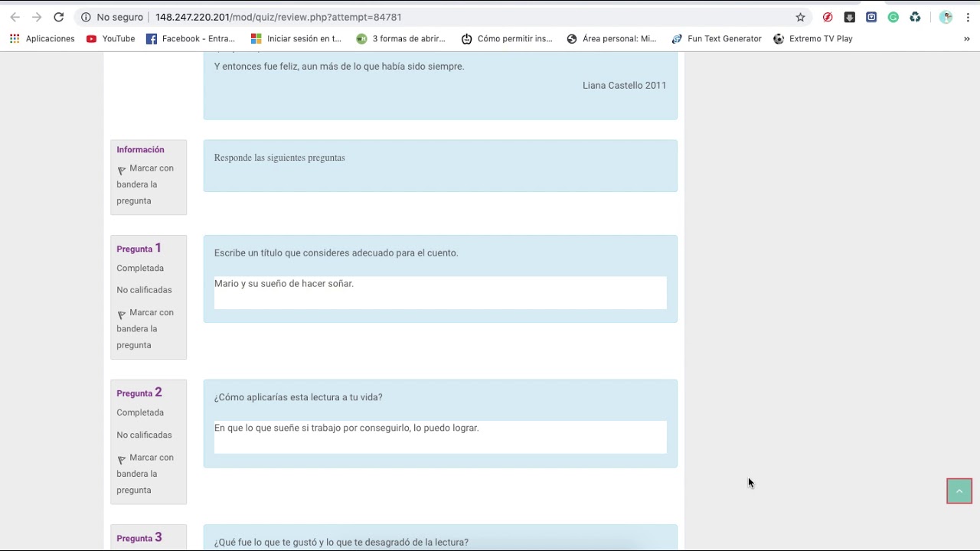The height and width of the screenshot is (551, 980).
Task: Click the 'Liana Castello 2011' credit text
Action: pyautogui.click(x=624, y=86)
